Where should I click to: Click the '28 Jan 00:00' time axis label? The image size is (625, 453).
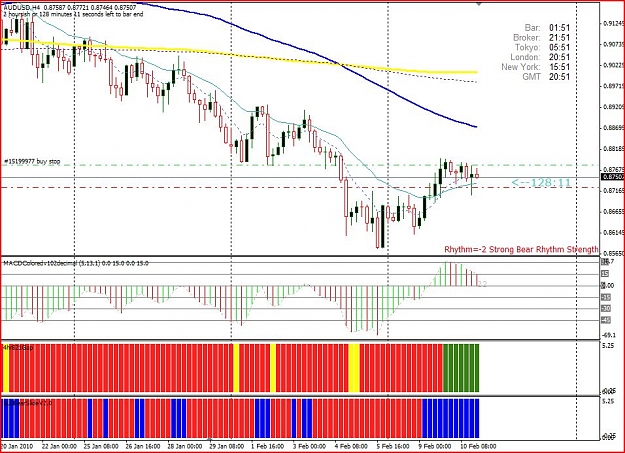(x=185, y=446)
